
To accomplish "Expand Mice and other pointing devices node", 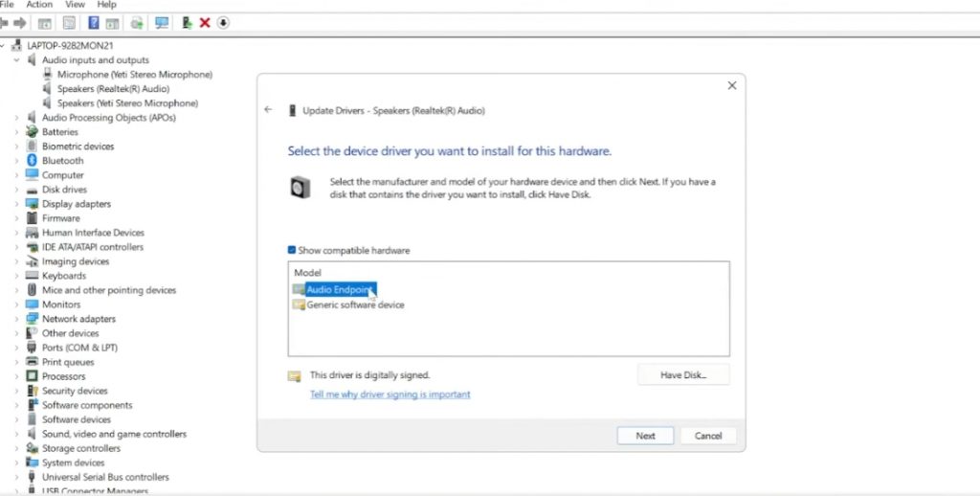I will point(17,290).
